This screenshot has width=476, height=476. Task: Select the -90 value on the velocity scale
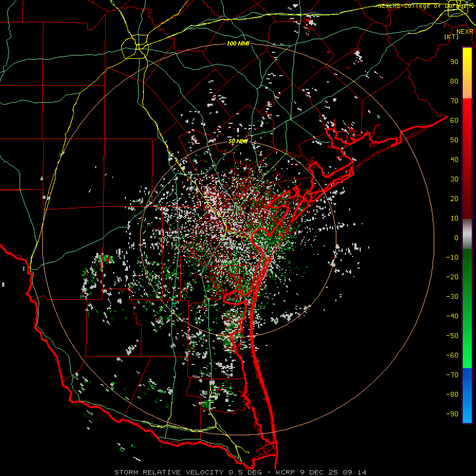[x=452, y=414]
